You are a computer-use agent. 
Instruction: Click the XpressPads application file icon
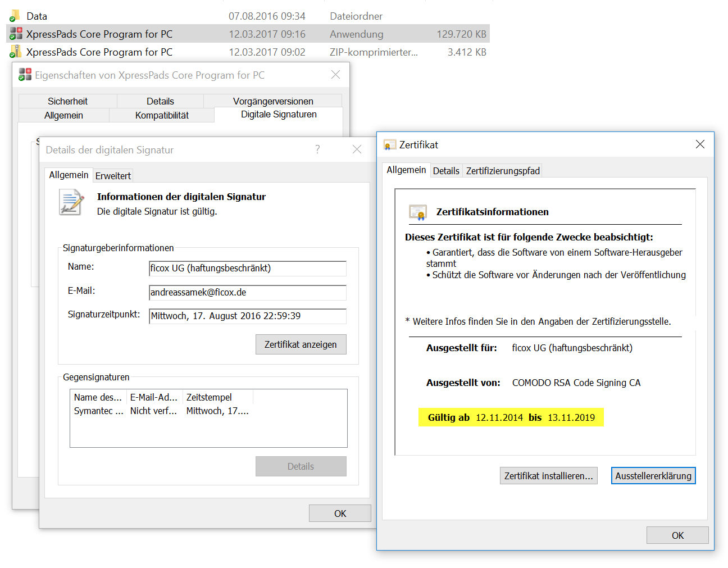[16, 34]
